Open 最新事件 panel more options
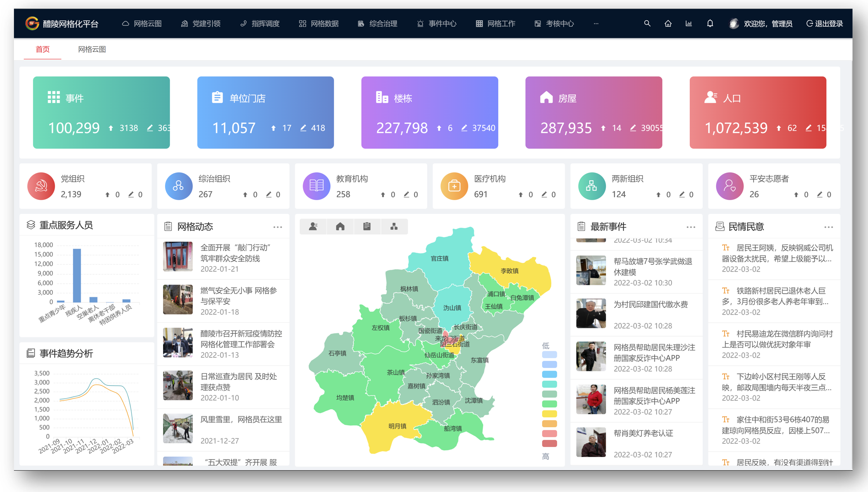This screenshot has height=492, width=868. pos(691,227)
